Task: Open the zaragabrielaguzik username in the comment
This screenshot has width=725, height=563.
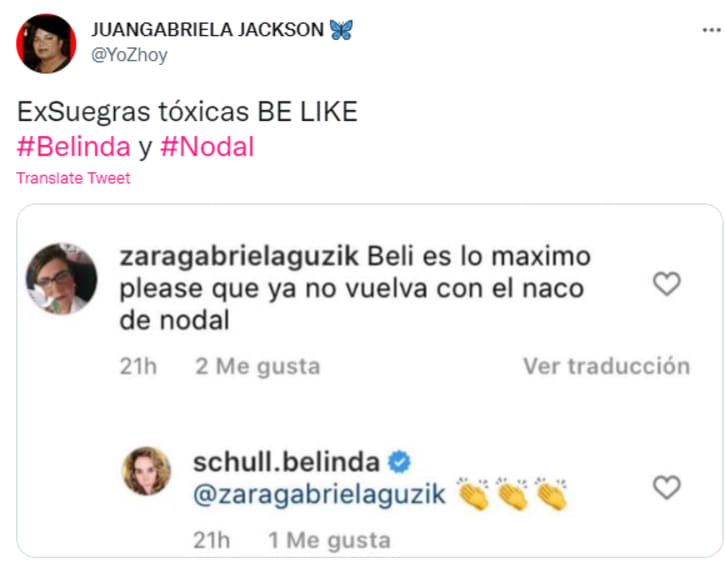Action: pyautogui.click(x=239, y=256)
